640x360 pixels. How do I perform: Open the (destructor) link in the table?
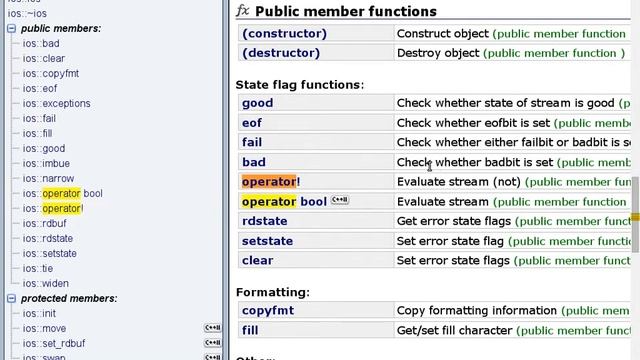coord(281,53)
